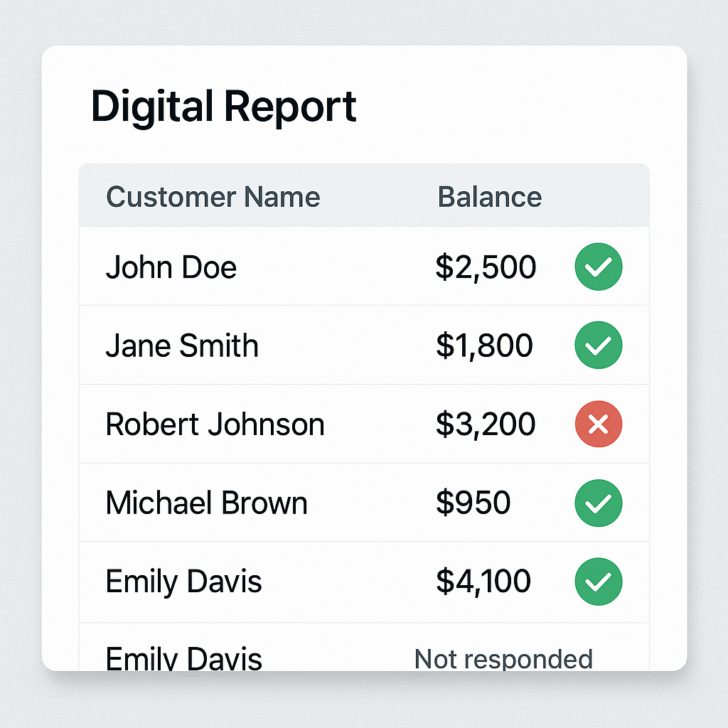
Task: Click the $950 balance value
Action: (x=473, y=503)
